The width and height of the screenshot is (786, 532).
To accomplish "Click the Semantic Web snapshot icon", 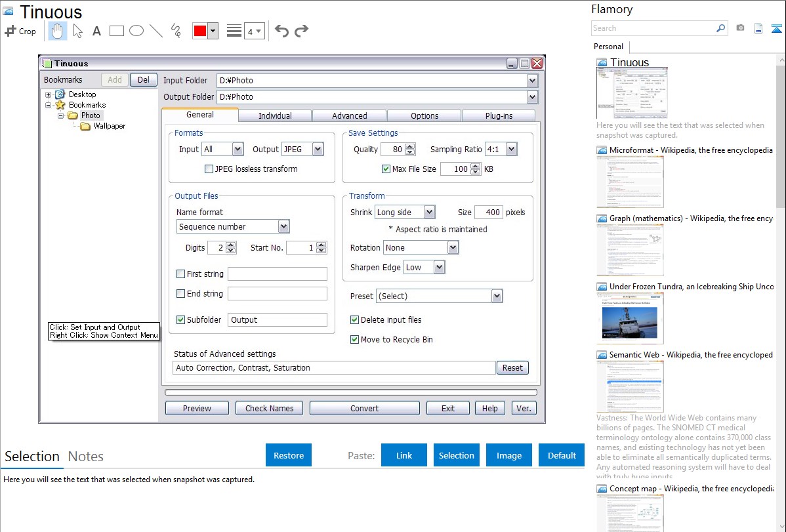I will 602,354.
